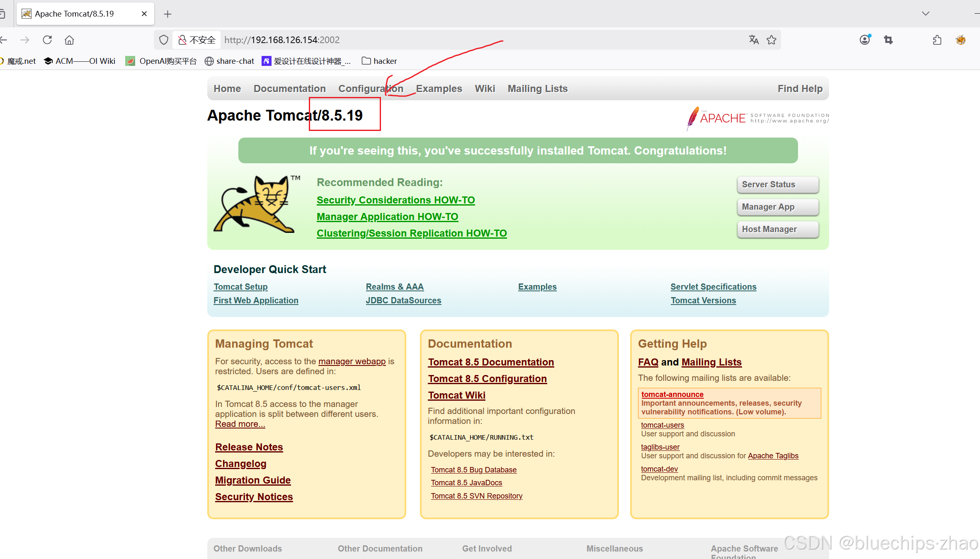Click the account profile icon
The height and width of the screenshot is (559, 980).
pos(865,40)
